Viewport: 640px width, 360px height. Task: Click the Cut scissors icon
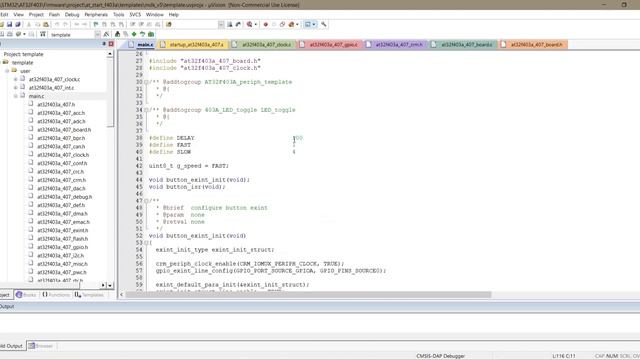29,24
